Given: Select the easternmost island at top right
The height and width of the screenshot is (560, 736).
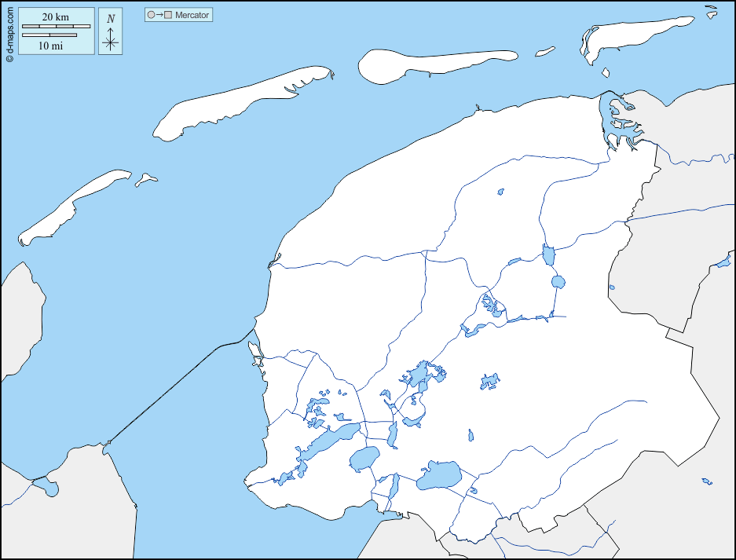Looking at the screenshot, I should tap(628, 35).
